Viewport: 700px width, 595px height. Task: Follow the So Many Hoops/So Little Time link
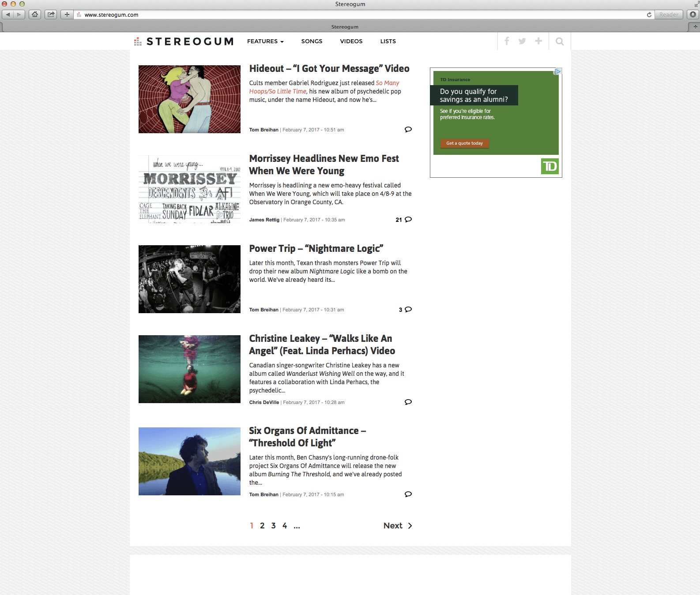pos(324,87)
